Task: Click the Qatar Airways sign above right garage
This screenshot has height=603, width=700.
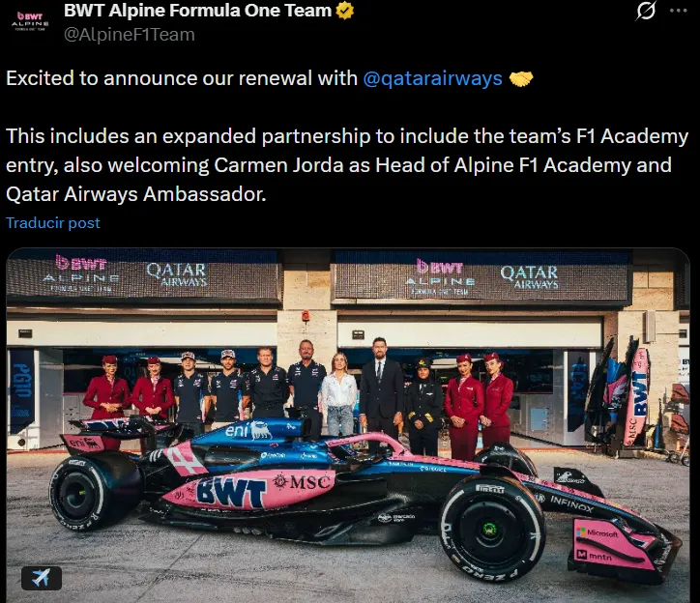Action: (x=530, y=276)
